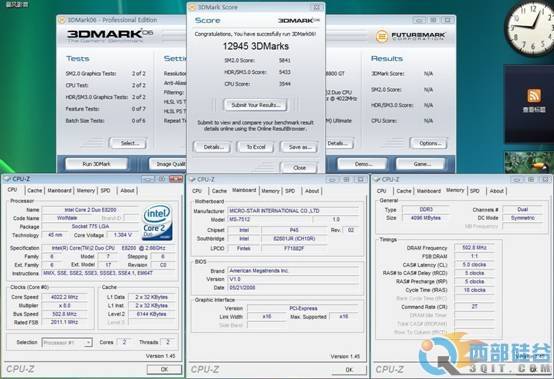Click the Bus Speed 502.8 MHz value
554x379 pixels.
(x=65, y=314)
